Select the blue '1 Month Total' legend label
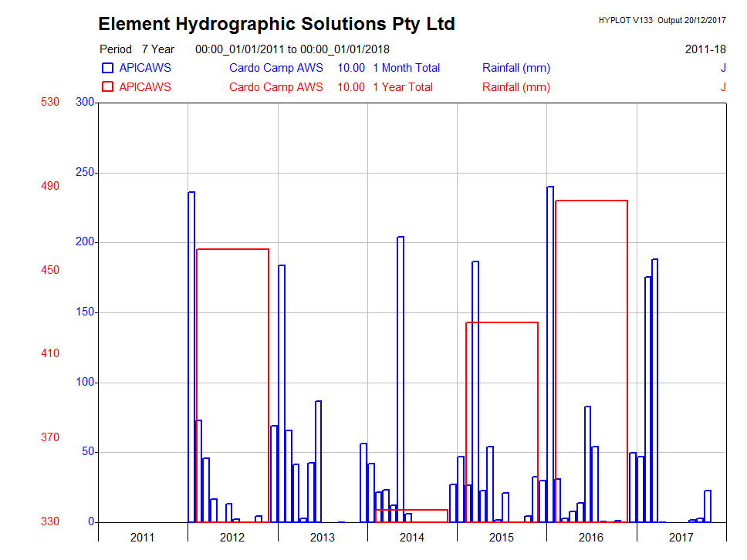Screen dimensions: 747x560 [x=406, y=68]
